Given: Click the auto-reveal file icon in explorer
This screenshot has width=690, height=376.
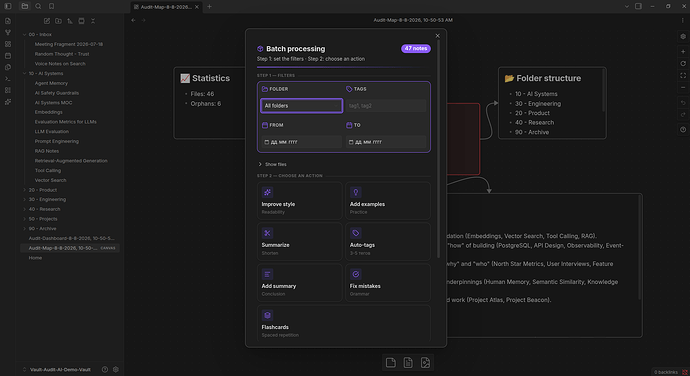Looking at the screenshot, I should [81, 21].
